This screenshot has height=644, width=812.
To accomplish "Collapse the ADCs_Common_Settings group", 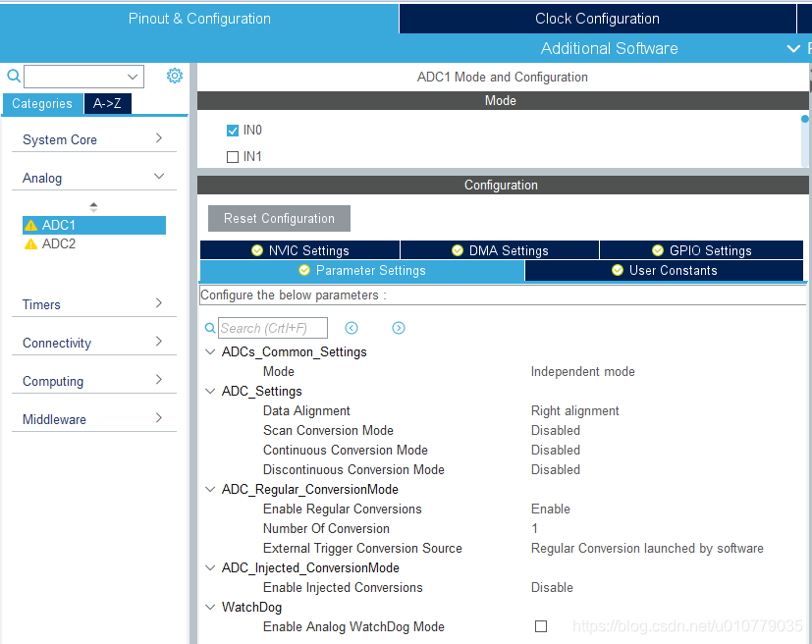I will (210, 352).
